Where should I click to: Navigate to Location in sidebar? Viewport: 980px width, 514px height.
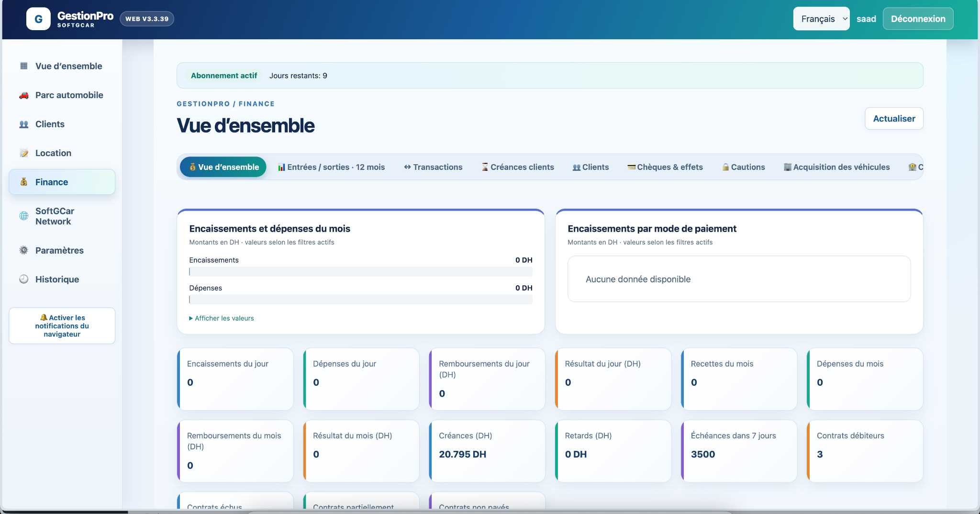pos(62,153)
